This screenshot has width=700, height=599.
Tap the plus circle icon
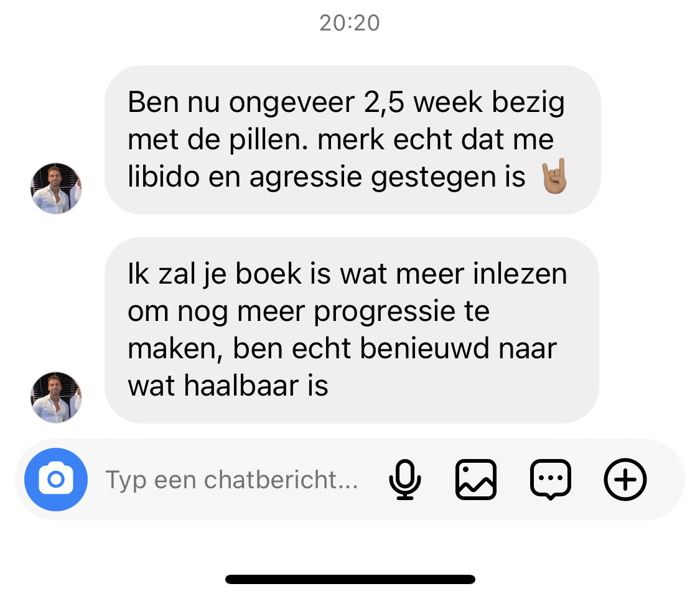[x=625, y=480]
